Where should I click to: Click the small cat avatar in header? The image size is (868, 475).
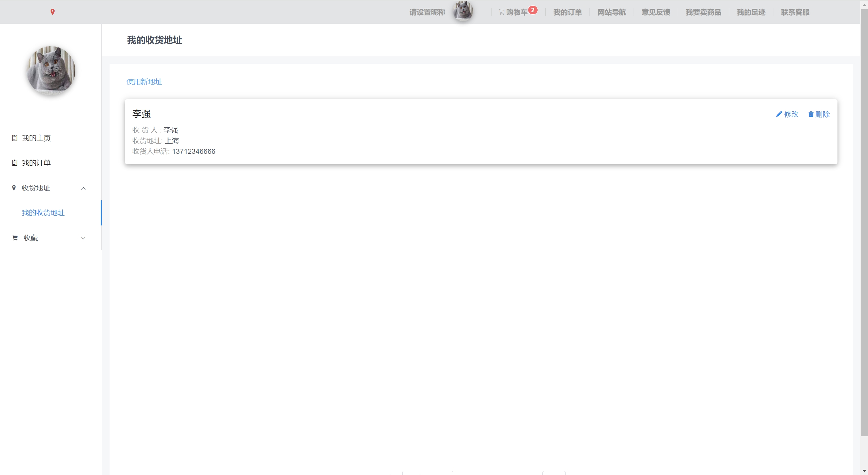[463, 11]
